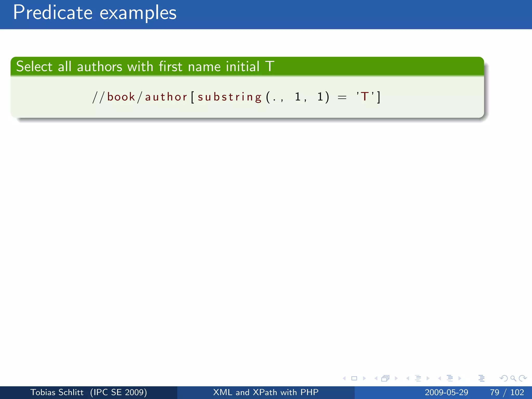Click the presentation outline lines icon
This screenshot has width=532, height=399.
tap(481, 378)
